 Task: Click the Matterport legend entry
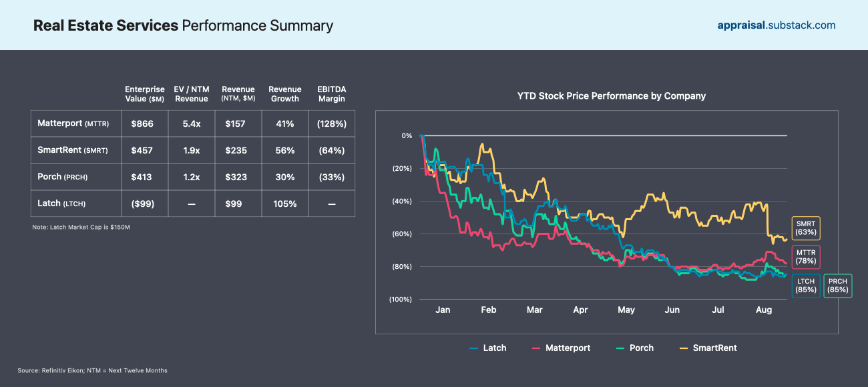click(x=561, y=348)
